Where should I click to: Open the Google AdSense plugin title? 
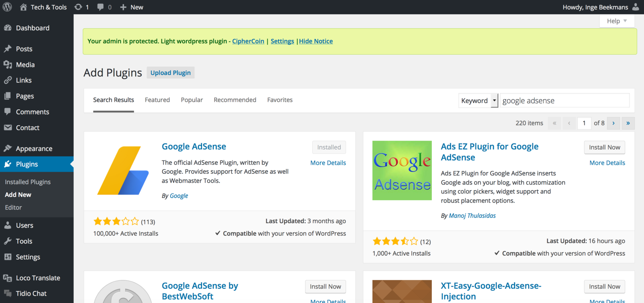click(194, 147)
